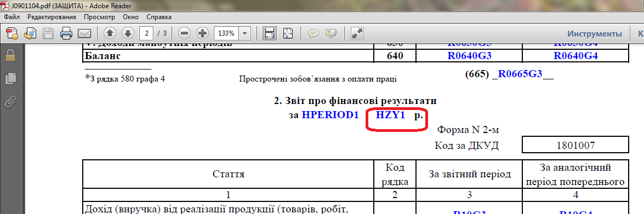Toggle read mode with the diagonal arrows icon
This screenshot has height=214, width=644.
pos(357,33)
